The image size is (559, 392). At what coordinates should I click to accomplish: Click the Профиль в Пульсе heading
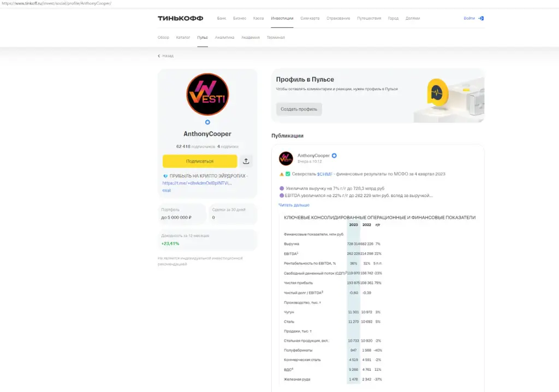[x=305, y=80]
